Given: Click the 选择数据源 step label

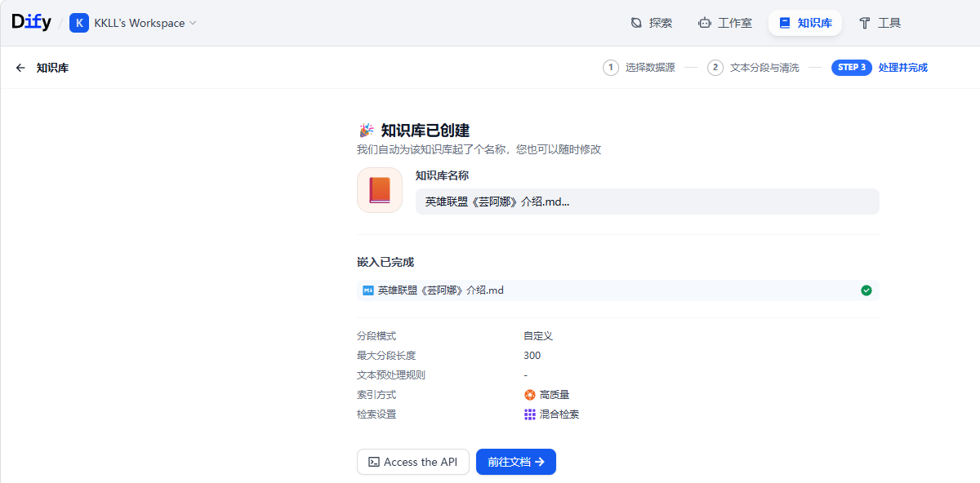Looking at the screenshot, I should point(650,68).
